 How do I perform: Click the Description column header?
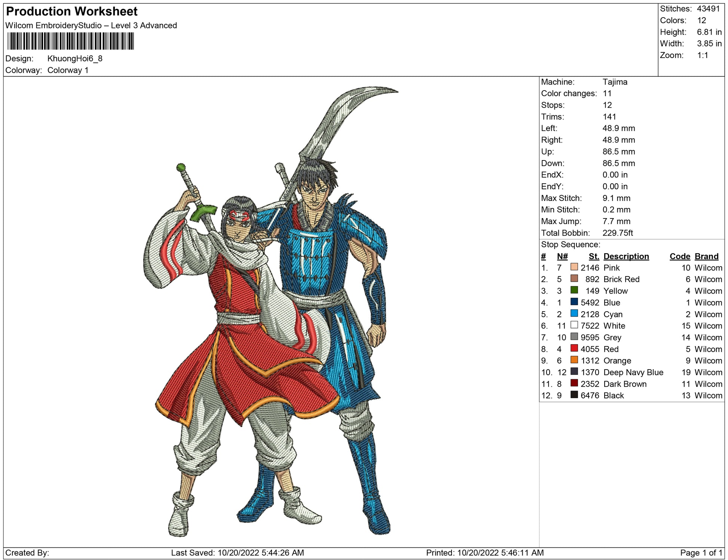click(x=626, y=256)
